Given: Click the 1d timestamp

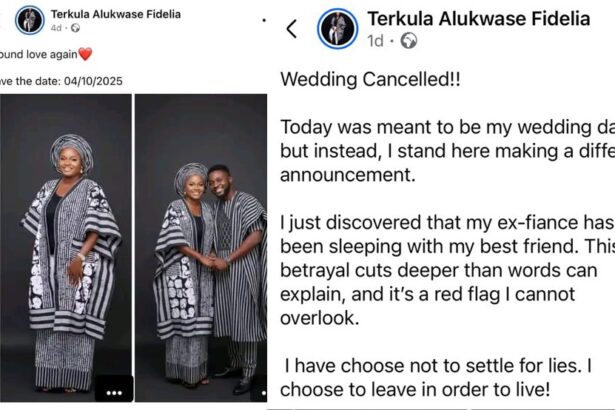Looking at the screenshot, I should [375, 41].
